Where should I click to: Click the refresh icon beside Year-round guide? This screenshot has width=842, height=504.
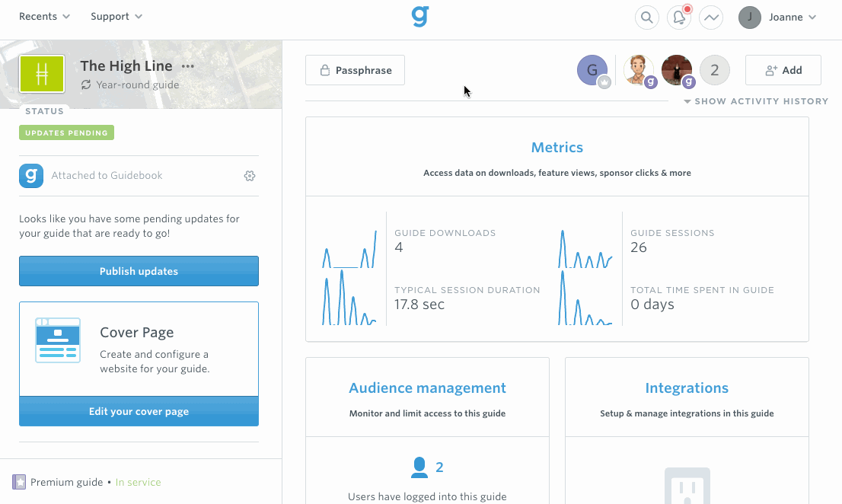tap(86, 85)
